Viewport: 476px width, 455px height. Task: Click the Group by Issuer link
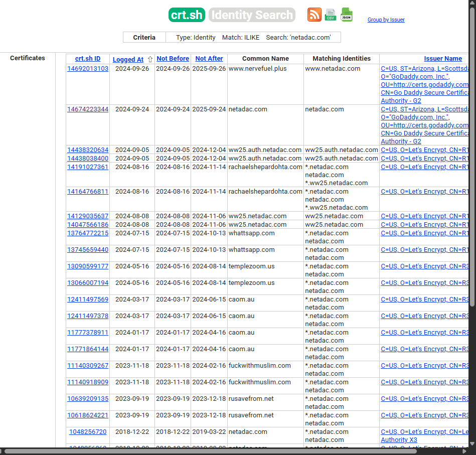click(x=386, y=20)
